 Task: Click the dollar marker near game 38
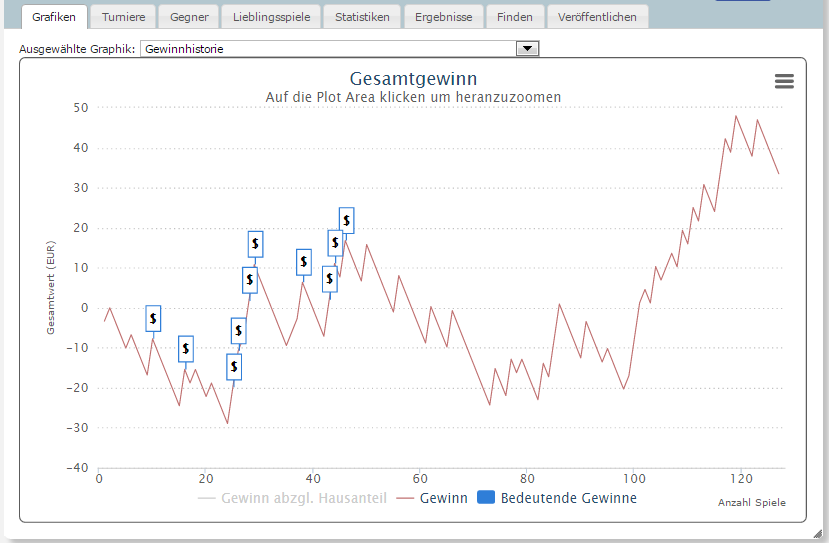click(303, 262)
